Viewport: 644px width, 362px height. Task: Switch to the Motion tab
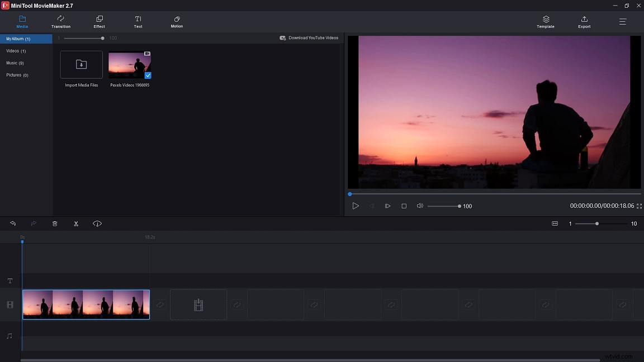[x=176, y=22]
